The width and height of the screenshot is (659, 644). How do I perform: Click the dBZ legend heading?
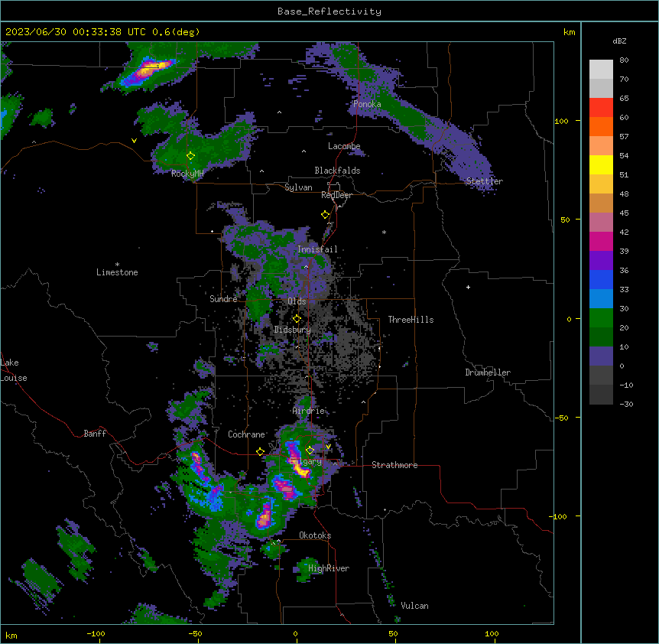[619, 41]
